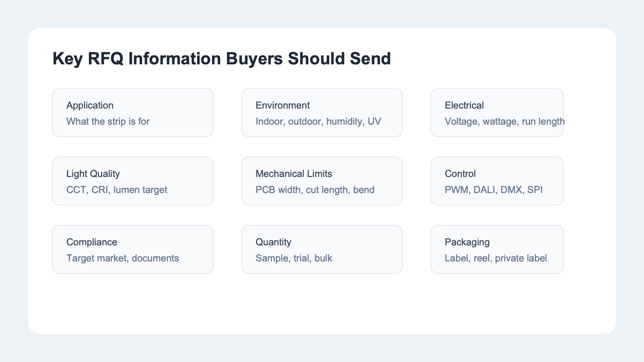Click 'Target market, documents' text
Viewport: 644px width, 362px height.
(x=122, y=258)
